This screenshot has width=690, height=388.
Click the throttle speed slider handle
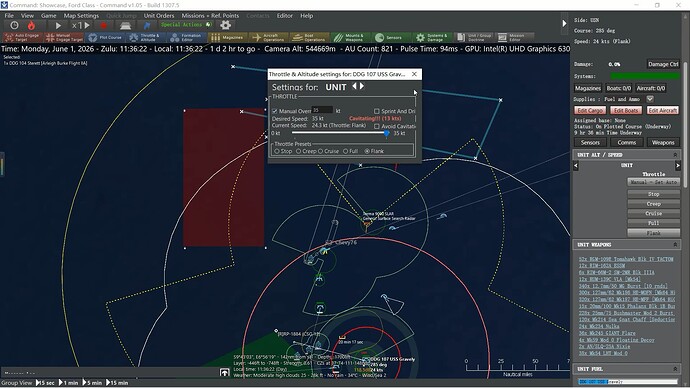[x=386, y=133]
